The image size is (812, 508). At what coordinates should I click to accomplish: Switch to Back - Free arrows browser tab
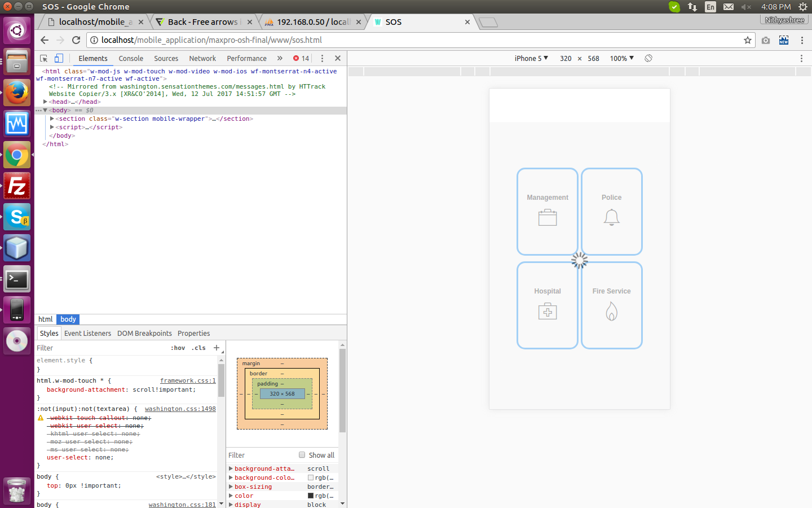click(203, 22)
